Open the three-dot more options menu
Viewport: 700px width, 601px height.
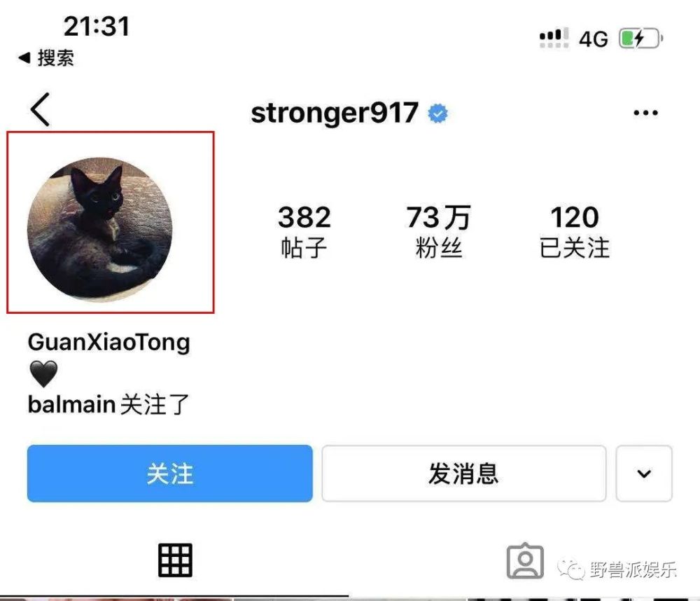tap(645, 113)
